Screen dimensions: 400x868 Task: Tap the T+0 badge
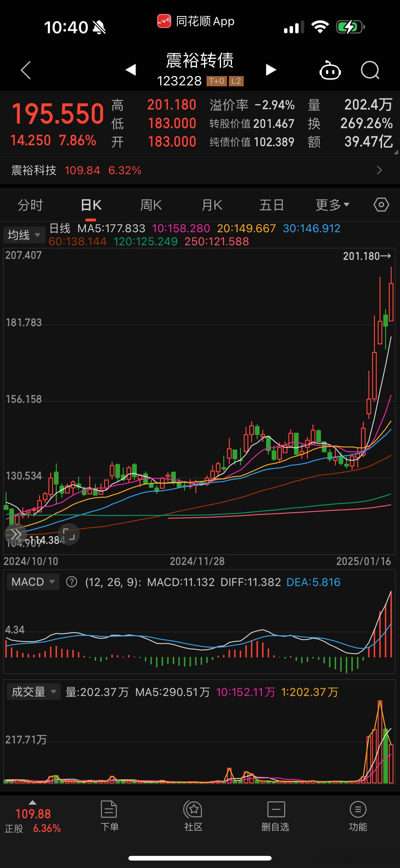tap(216, 81)
